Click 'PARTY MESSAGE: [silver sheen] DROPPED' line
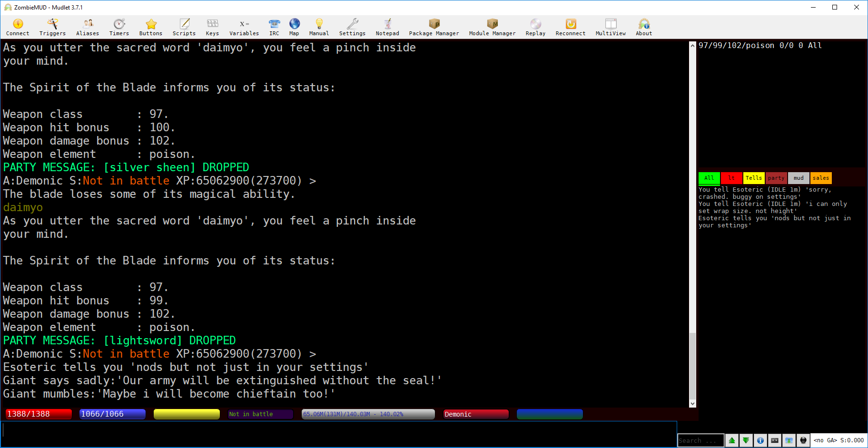Viewport: 868px width, 448px height. (126, 167)
